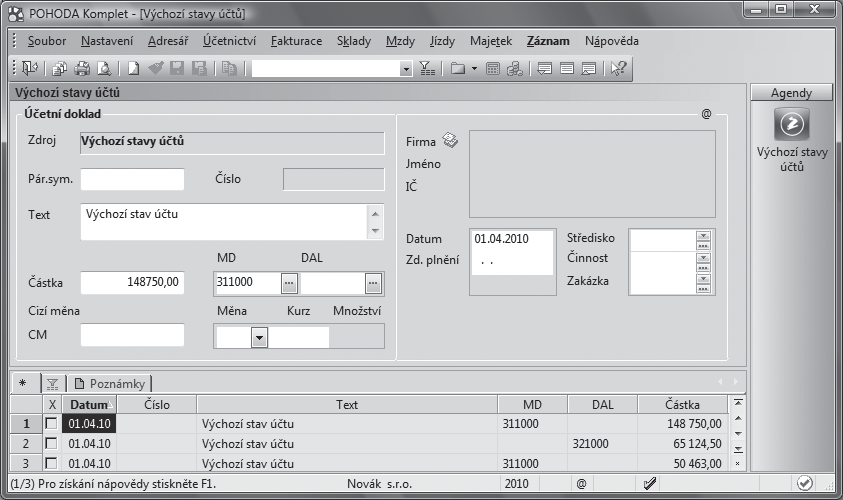
Task: Click round checkmark icon in status bar
Action: tap(804, 483)
